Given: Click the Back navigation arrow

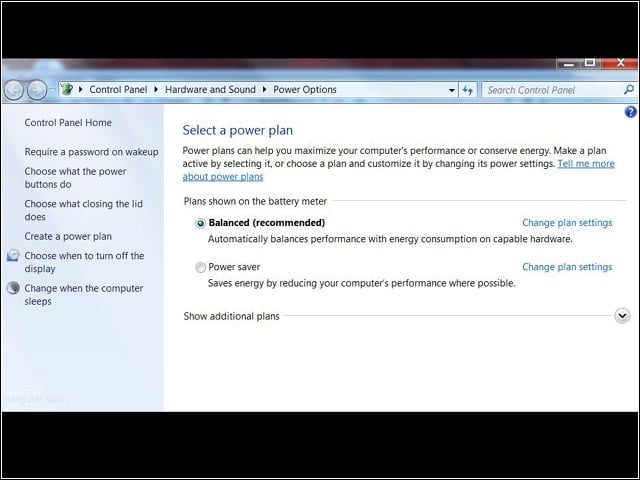Looking at the screenshot, I should (13, 90).
